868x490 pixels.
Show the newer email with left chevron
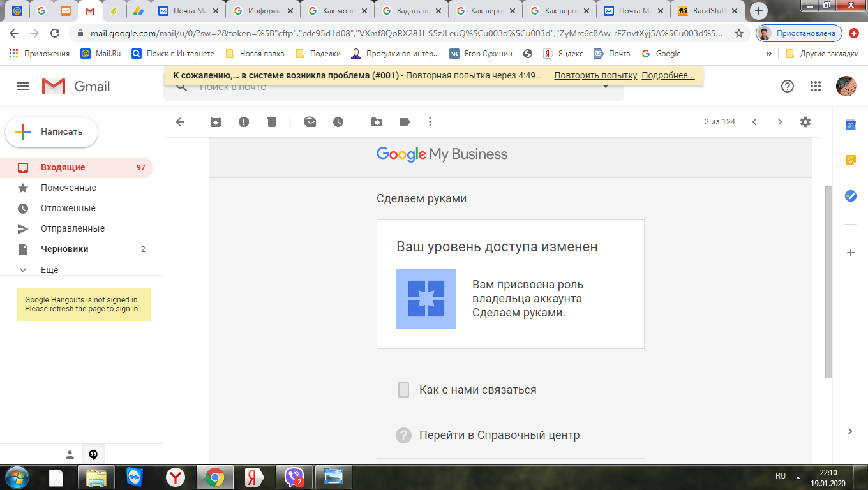(x=754, y=122)
